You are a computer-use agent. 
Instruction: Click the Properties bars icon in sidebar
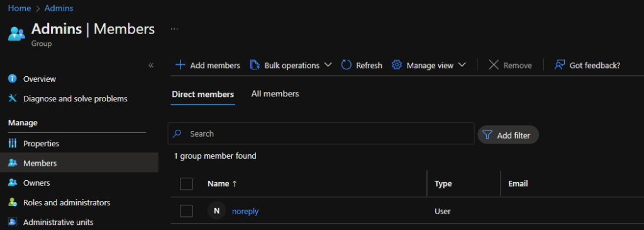(x=13, y=143)
